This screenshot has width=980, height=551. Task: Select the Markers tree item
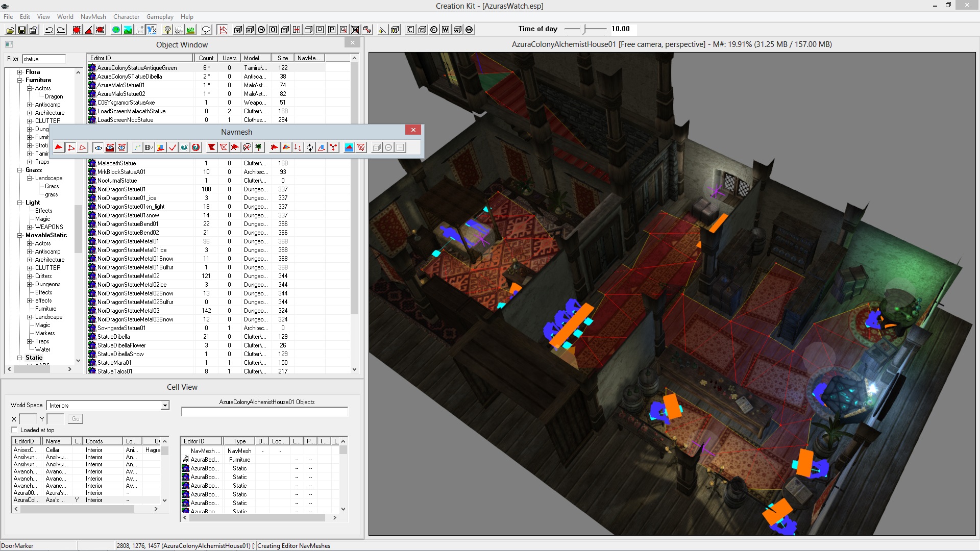click(45, 333)
